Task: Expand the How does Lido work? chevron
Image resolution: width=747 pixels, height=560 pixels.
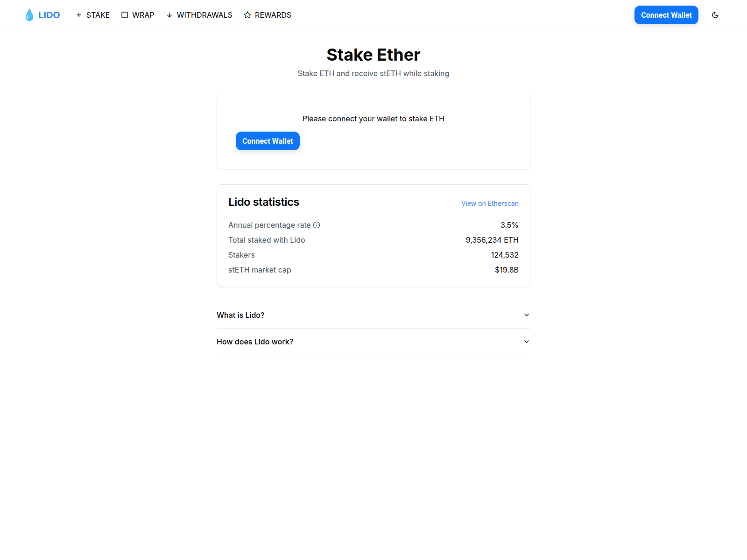Action: (x=527, y=342)
